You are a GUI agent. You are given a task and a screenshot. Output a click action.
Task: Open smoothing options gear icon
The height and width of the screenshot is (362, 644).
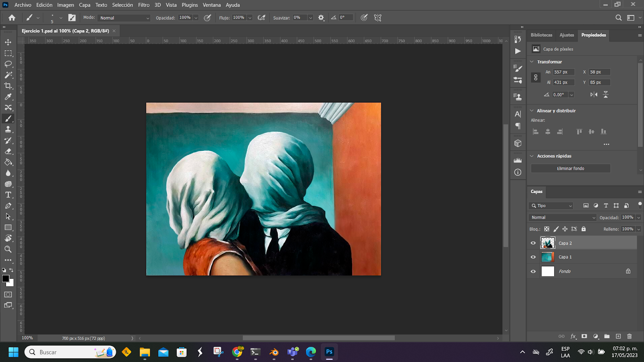pyautogui.click(x=321, y=18)
